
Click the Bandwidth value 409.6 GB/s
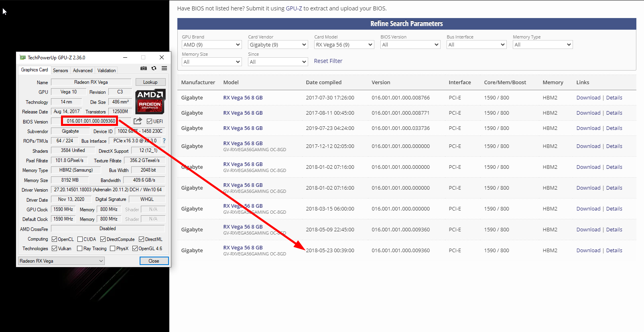(x=144, y=180)
